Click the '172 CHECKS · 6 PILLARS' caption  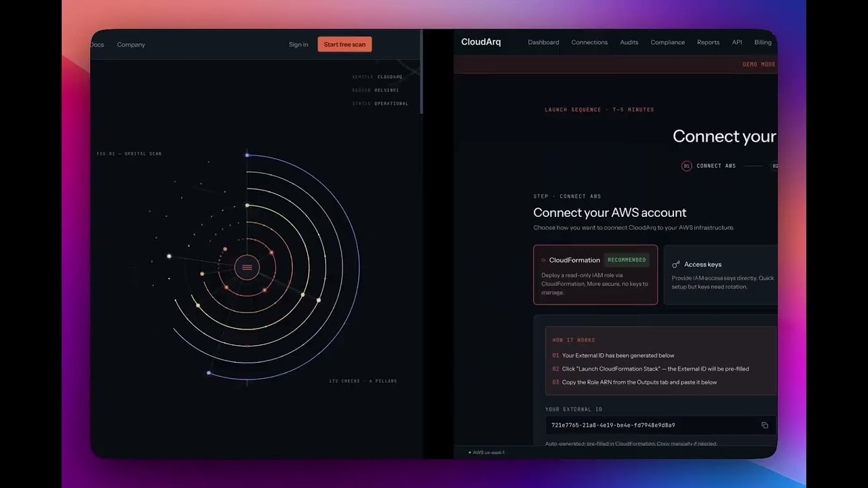point(363,381)
